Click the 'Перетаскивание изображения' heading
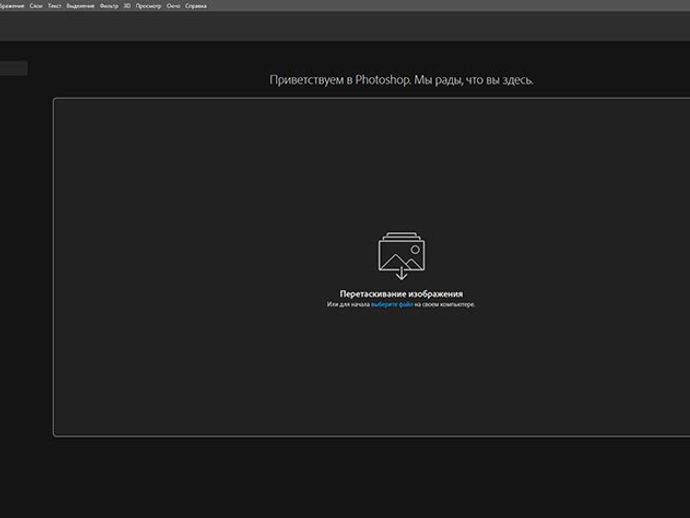690x518 pixels. [401, 294]
